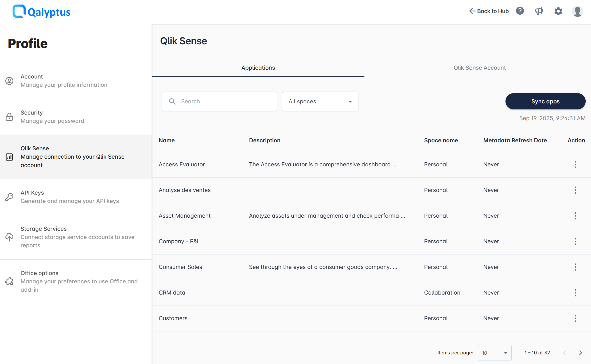Select the Security lock icon

click(10, 117)
